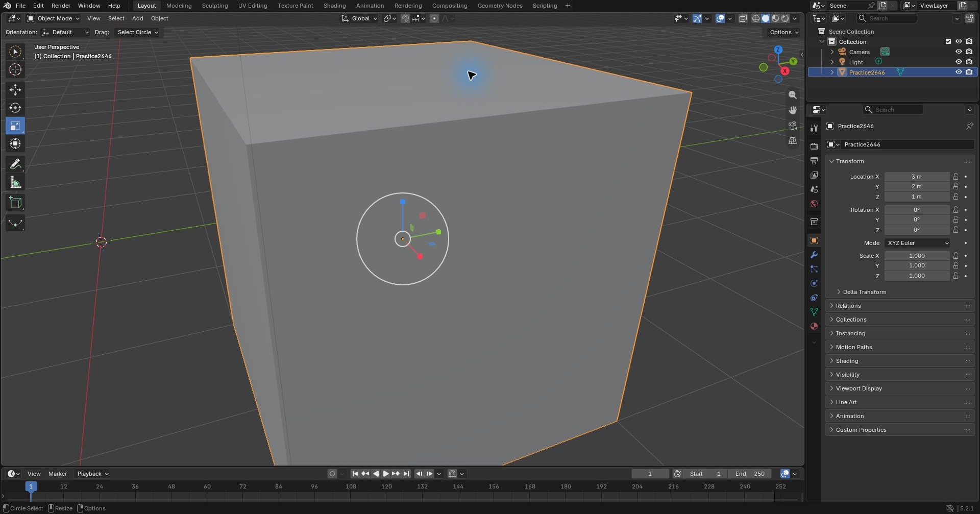Image resolution: width=980 pixels, height=514 pixels.
Task: Open the Add menu in viewport header
Action: 137,18
